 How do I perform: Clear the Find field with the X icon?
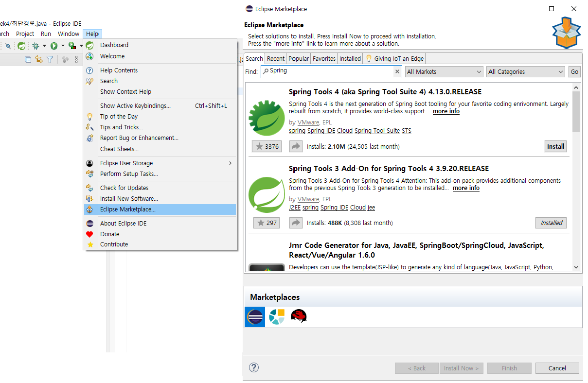(397, 71)
